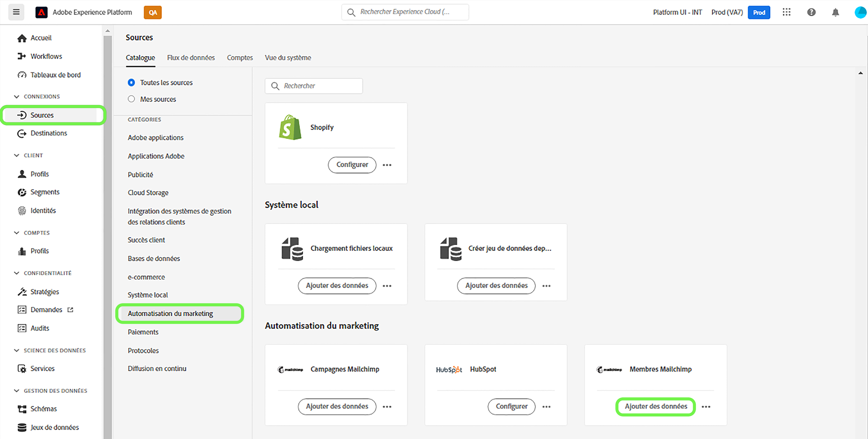868x439 pixels.
Task: Switch to the Comptes tab
Action: coord(239,58)
